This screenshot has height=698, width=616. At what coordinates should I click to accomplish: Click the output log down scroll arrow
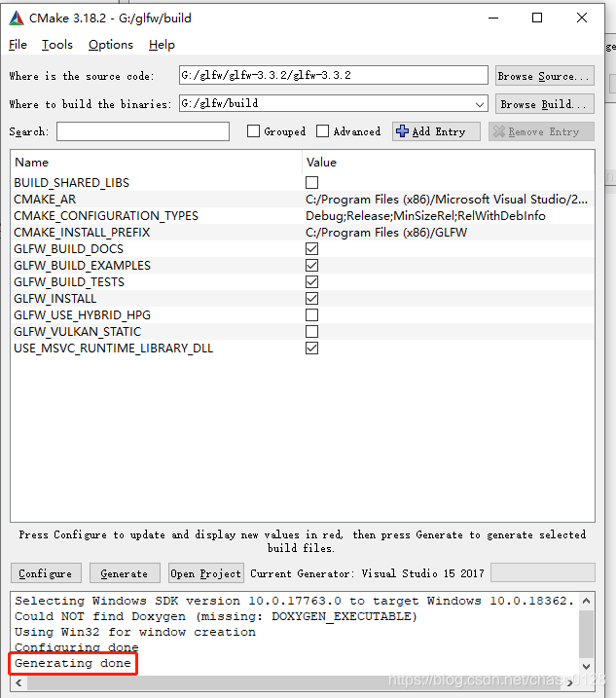(x=586, y=667)
